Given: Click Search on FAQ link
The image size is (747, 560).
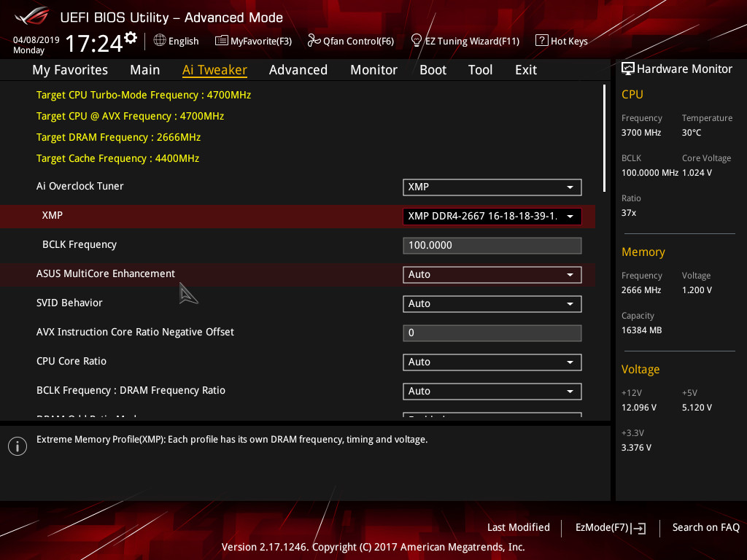Looking at the screenshot, I should point(705,527).
